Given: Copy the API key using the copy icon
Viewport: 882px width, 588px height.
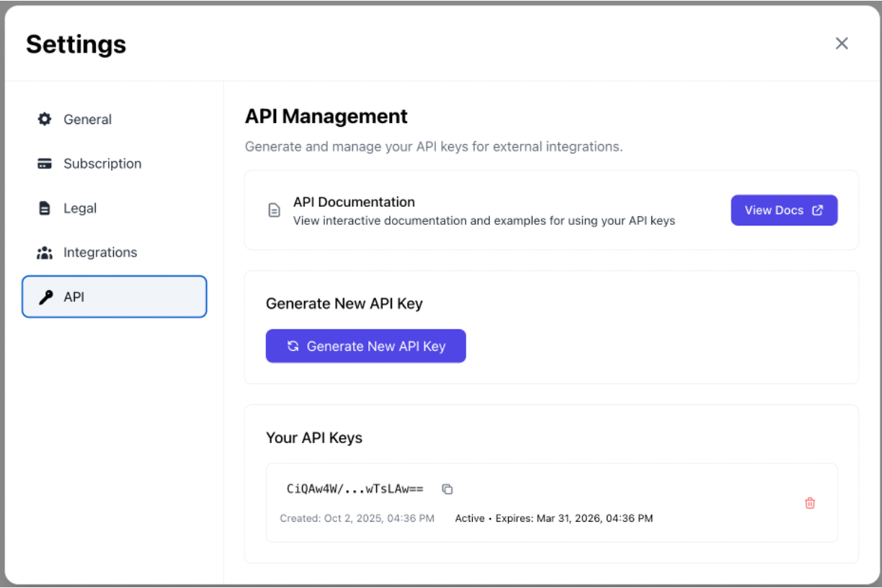Looking at the screenshot, I should click(x=447, y=489).
